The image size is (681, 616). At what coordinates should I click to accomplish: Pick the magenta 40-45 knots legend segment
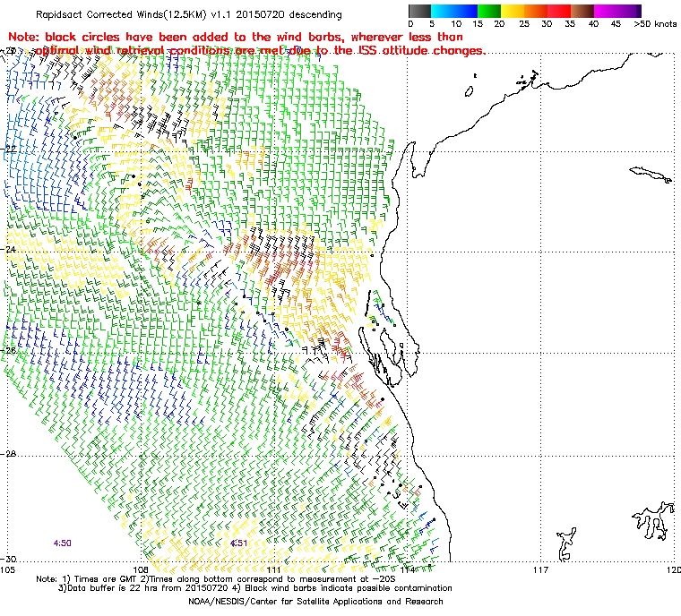(606, 12)
